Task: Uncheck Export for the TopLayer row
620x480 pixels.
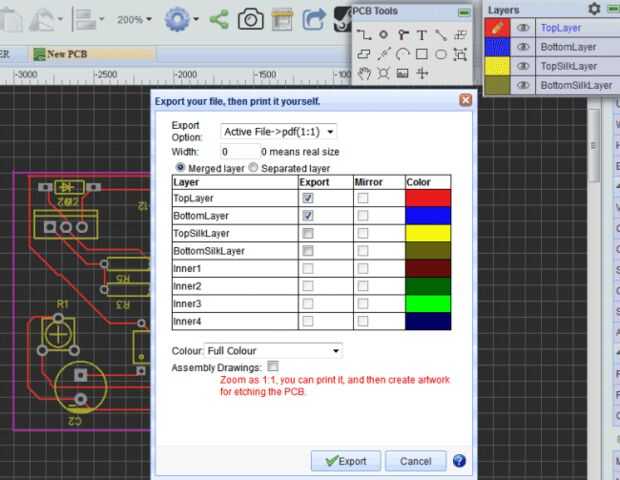Action: point(308,198)
